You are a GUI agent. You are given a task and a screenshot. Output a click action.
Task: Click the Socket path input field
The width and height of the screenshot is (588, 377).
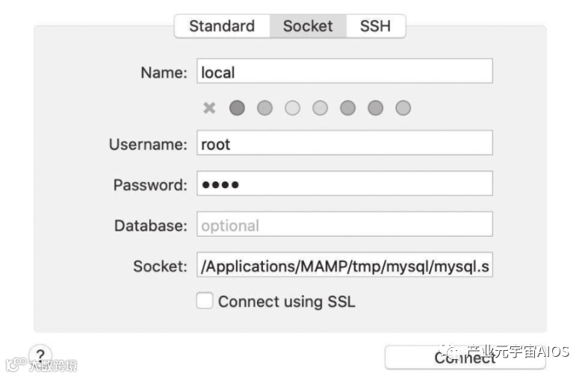coord(344,265)
